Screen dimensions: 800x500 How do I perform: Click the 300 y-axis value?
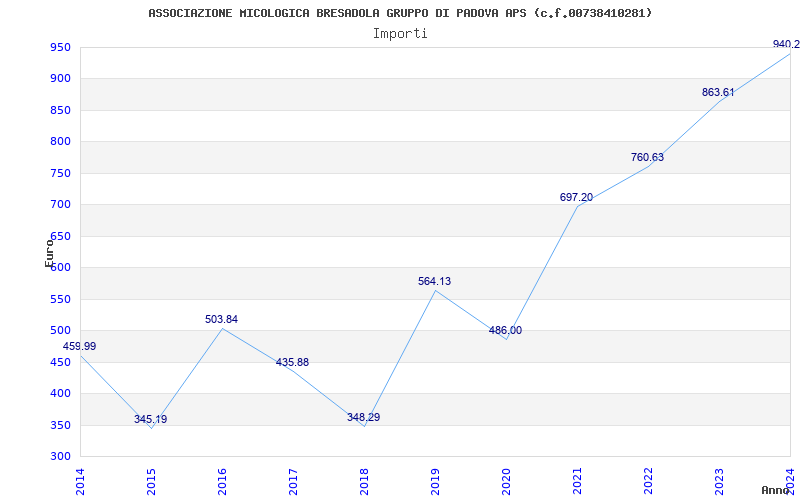(60, 457)
